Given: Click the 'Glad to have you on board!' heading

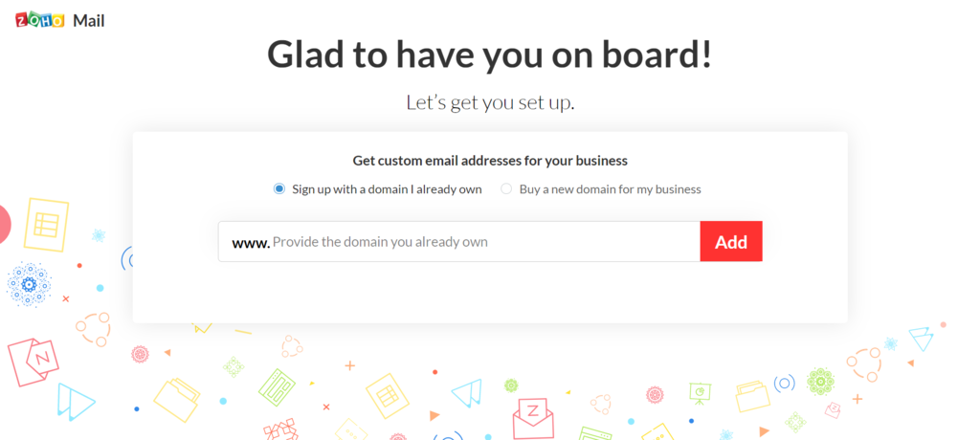Looking at the screenshot, I should pyautogui.click(x=489, y=55).
